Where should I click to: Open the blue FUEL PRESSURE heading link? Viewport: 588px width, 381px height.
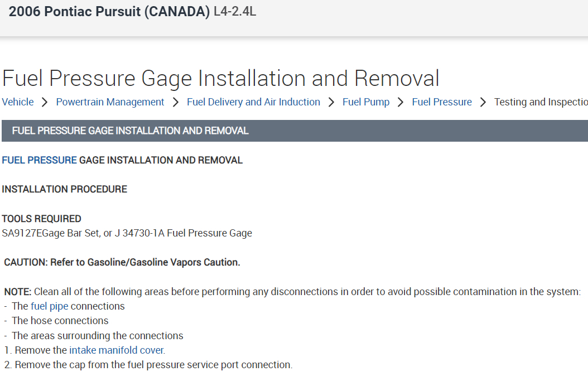click(x=39, y=160)
